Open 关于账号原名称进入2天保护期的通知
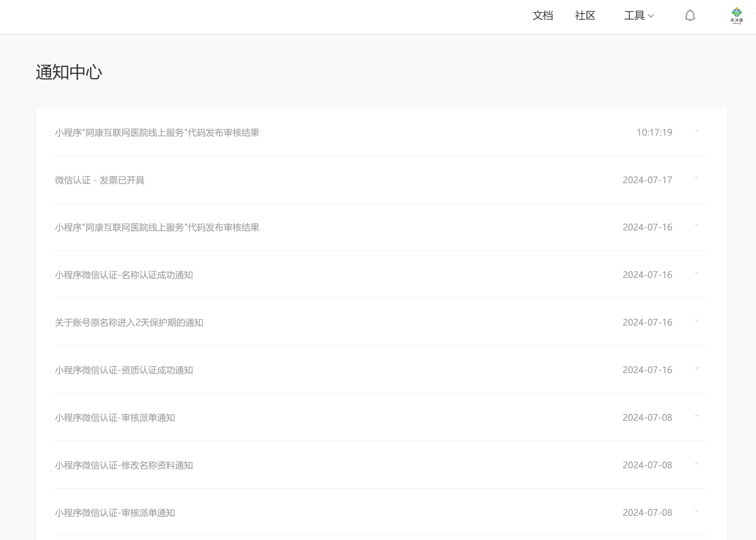 tap(129, 323)
